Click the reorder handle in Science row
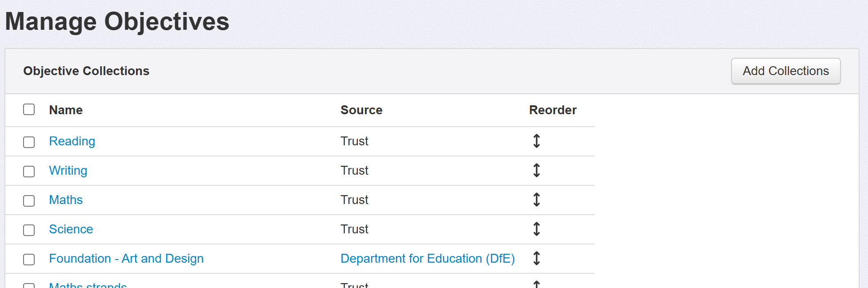This screenshot has width=868, height=288. 536,229
